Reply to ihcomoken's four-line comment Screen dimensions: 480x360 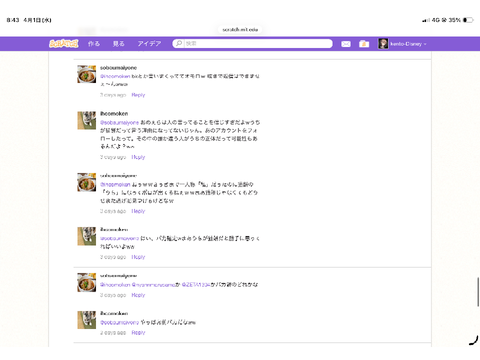point(138,157)
